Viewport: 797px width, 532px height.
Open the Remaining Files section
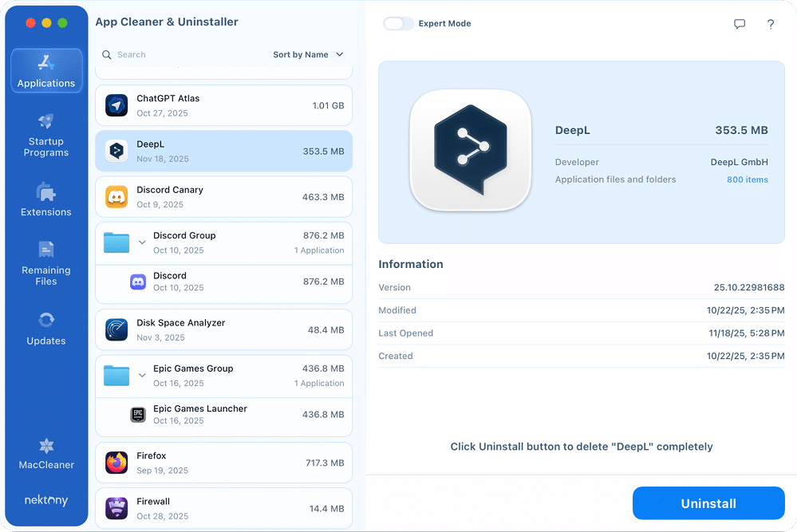point(45,265)
